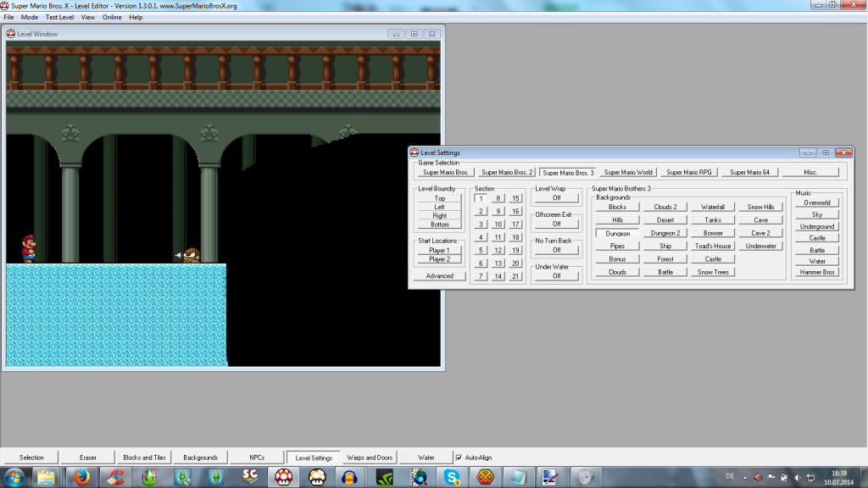Click the Mario player sprite in level
868x488 pixels.
28,248
